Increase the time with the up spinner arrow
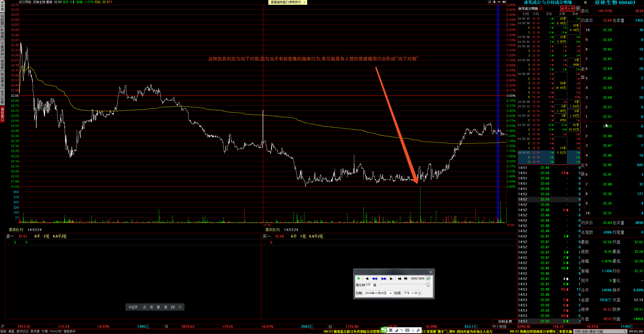Viewport: 644px width, 334px height. tap(420, 292)
